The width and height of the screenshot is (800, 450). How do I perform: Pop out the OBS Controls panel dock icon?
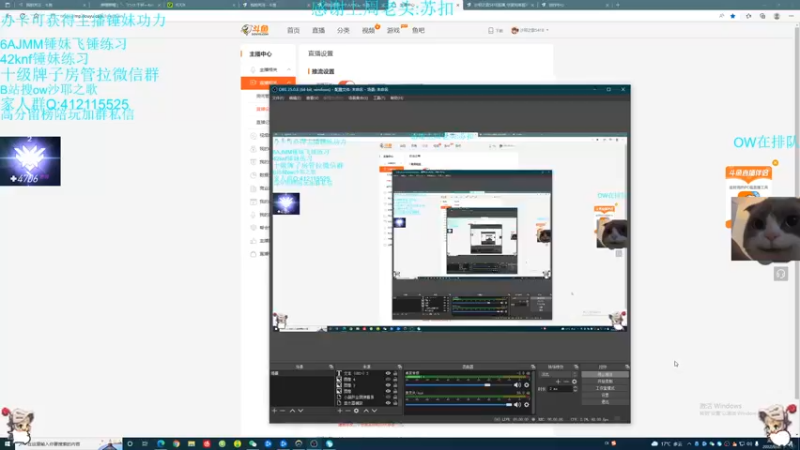coord(627,366)
